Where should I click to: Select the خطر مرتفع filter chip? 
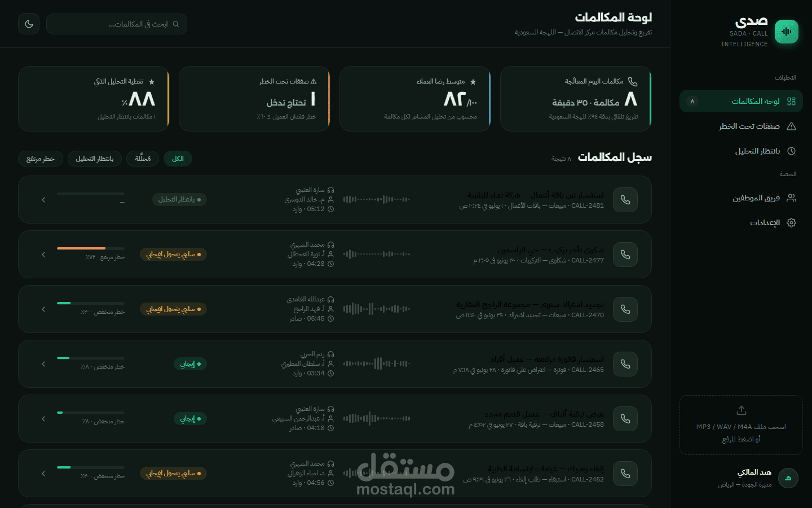40,159
